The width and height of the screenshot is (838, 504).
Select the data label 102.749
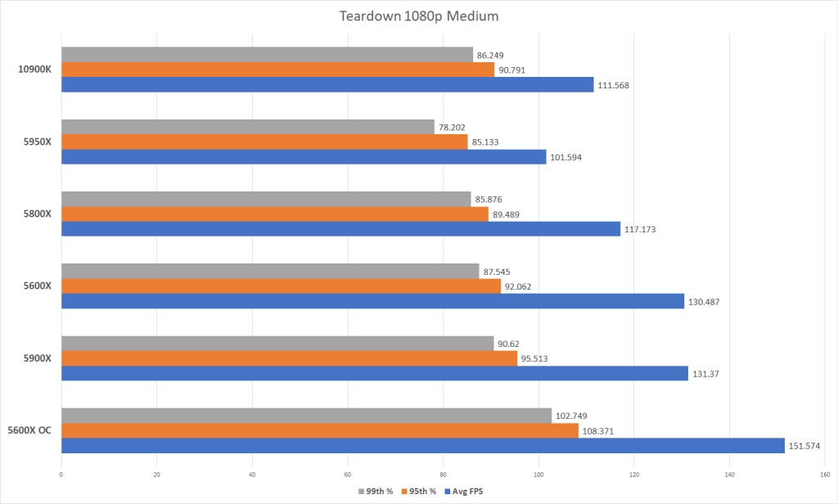571,416
